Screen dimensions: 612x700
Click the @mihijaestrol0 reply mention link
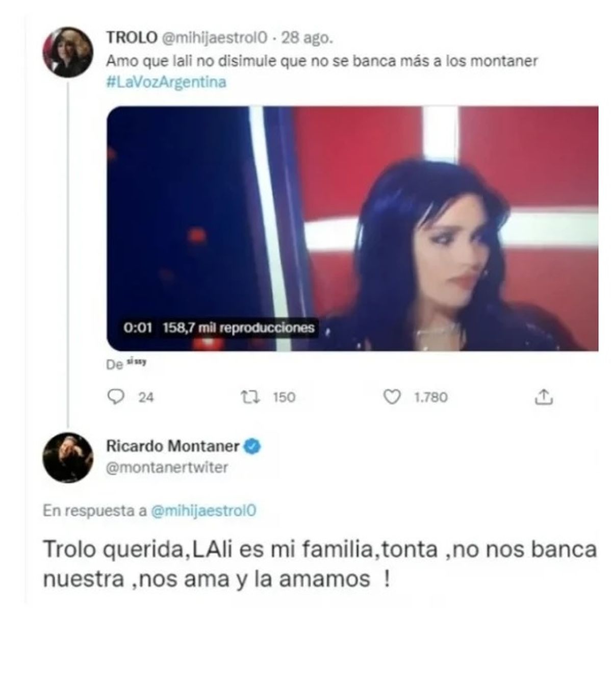(x=204, y=511)
